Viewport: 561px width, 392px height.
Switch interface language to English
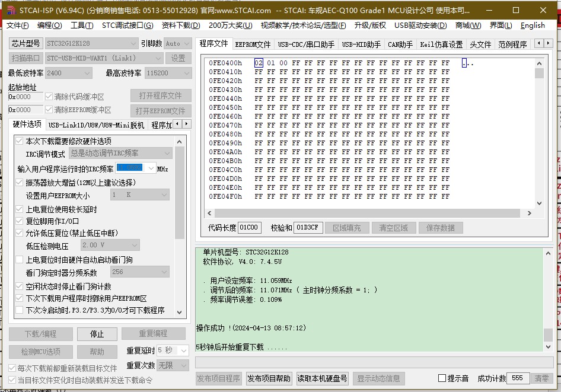[533, 26]
